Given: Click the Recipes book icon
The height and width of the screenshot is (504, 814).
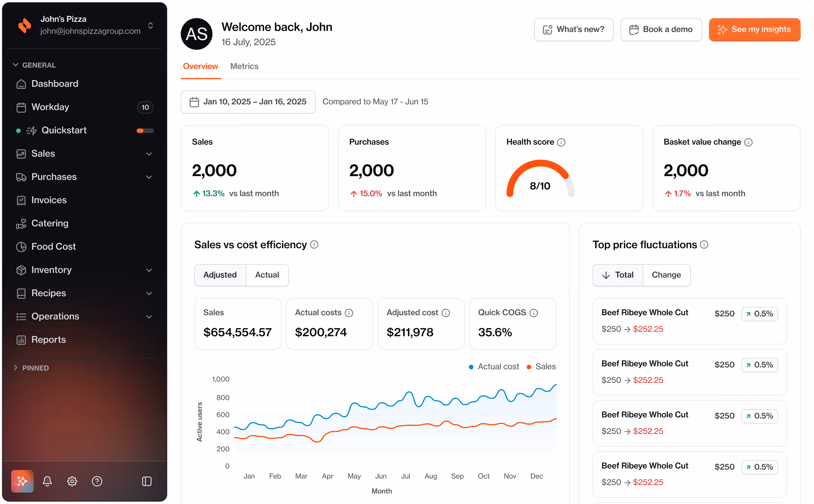Looking at the screenshot, I should (21, 294).
